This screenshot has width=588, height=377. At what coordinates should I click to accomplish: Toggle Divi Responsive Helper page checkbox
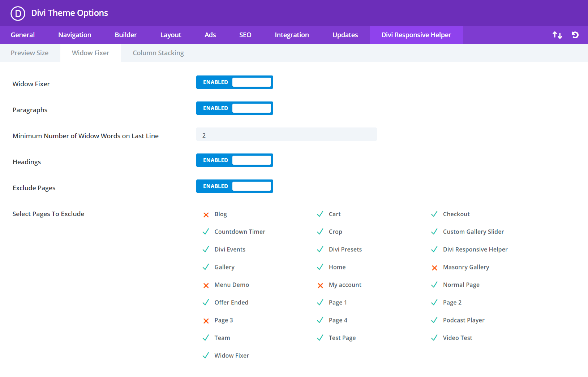434,250
